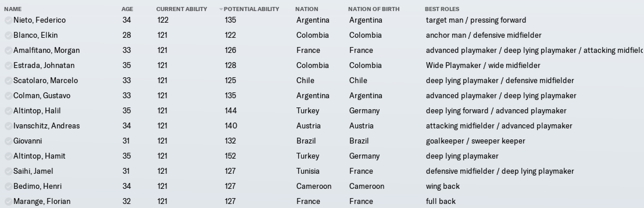
Task: Select the check circle for Altintop, Halil
Action: click(8, 111)
